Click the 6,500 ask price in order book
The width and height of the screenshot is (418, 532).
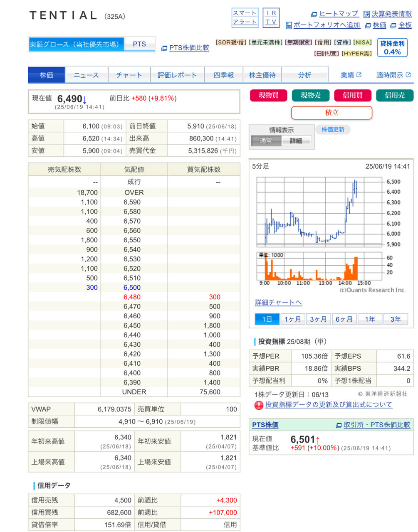[x=132, y=288]
